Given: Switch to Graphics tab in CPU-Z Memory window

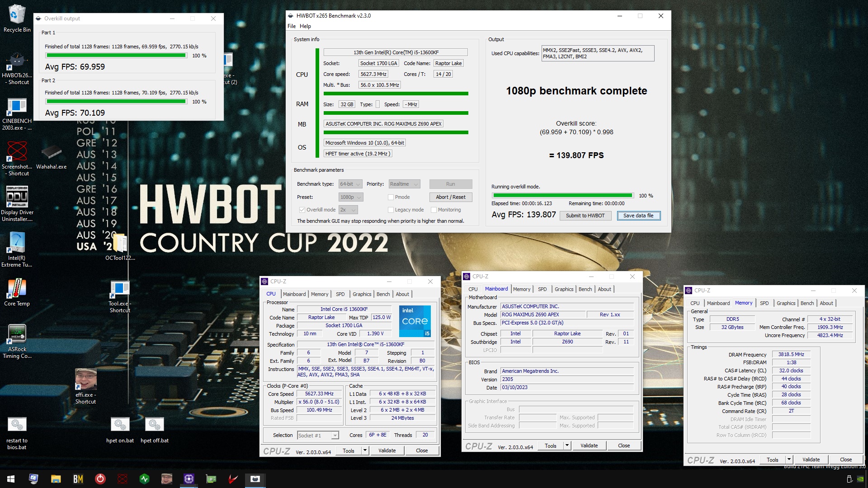Looking at the screenshot, I should (x=786, y=303).
